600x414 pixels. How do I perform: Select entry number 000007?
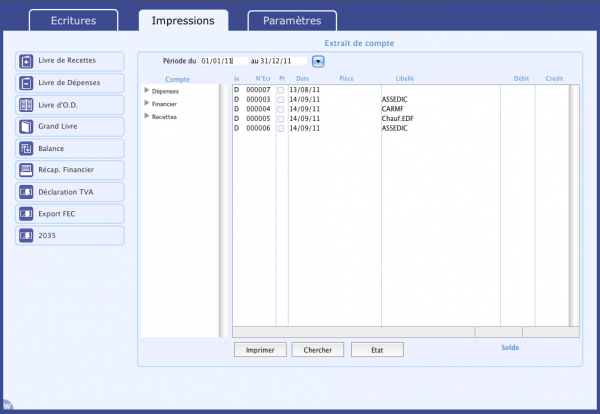tap(258, 90)
